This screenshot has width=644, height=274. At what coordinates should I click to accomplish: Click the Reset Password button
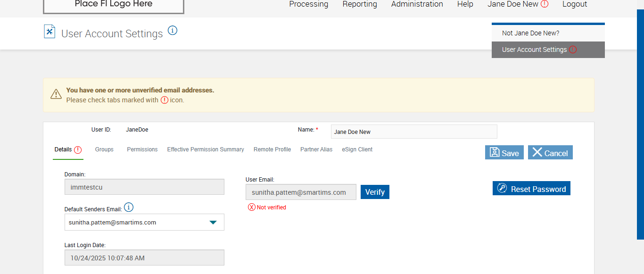click(531, 189)
